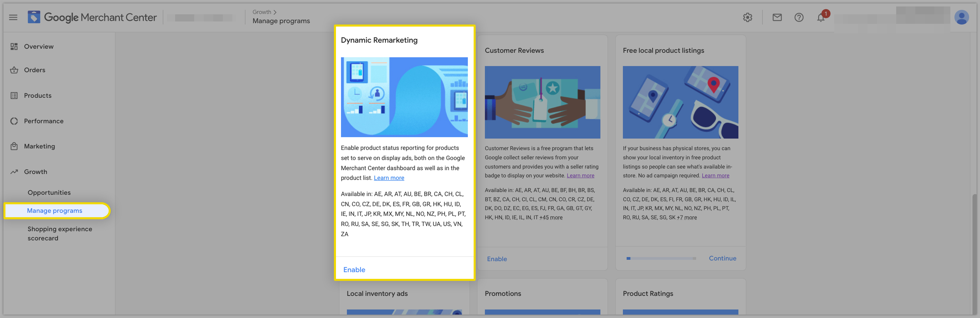Open Learn more in Customer Reviews card
This screenshot has height=318, width=980.
click(x=580, y=176)
